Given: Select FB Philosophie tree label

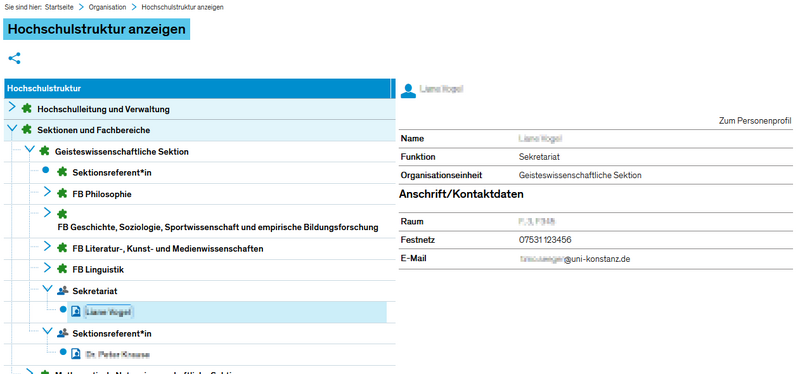Looking at the screenshot, I should pyautogui.click(x=102, y=194).
